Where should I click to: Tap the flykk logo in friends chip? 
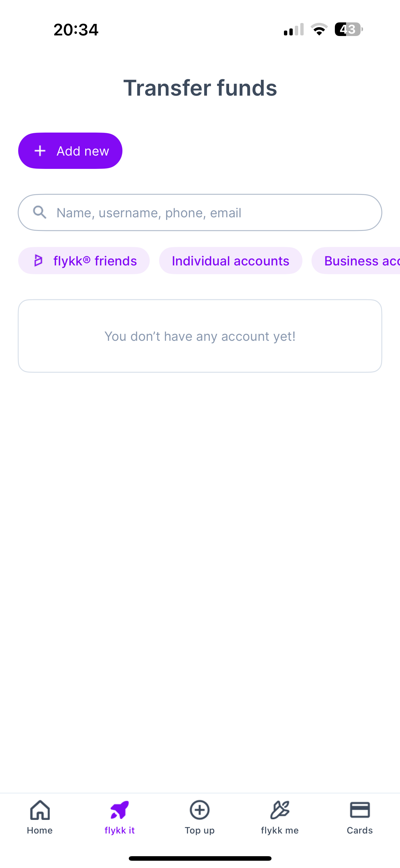point(38,261)
